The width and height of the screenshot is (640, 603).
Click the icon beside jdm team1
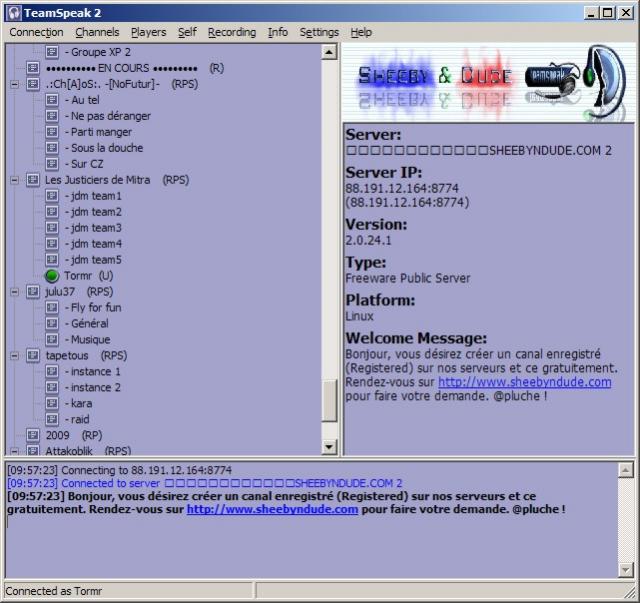pos(52,196)
